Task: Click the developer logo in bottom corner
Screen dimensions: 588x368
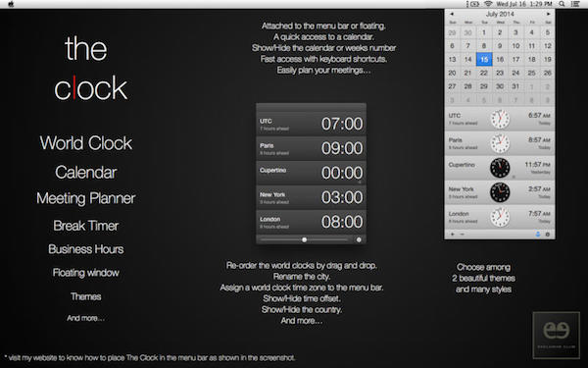Action: 556,335
